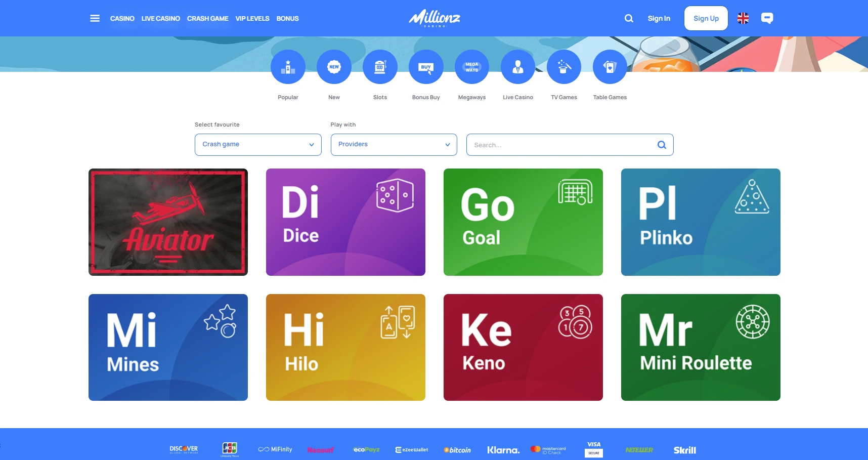The image size is (868, 460).
Task: Select the Bonus Buy category icon
Action: (x=426, y=67)
